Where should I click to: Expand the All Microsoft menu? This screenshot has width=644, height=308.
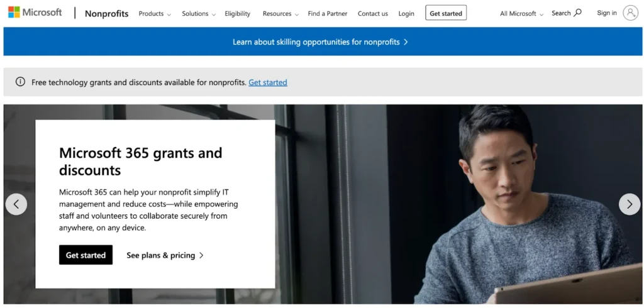coord(521,14)
